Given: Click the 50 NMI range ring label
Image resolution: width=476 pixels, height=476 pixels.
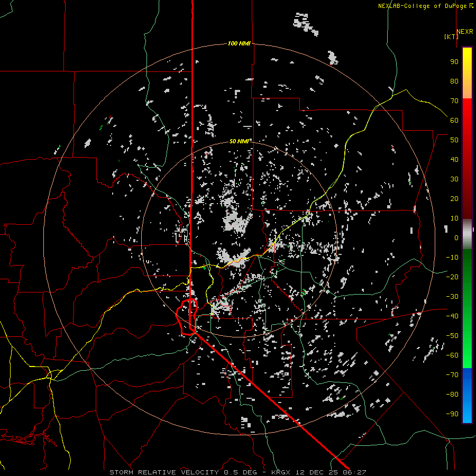Looking at the screenshot, I should pyautogui.click(x=239, y=141).
